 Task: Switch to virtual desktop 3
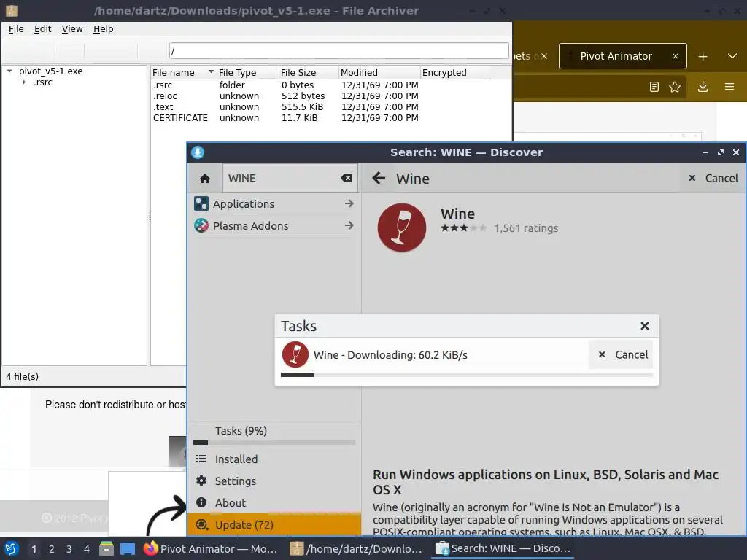pos(69,549)
